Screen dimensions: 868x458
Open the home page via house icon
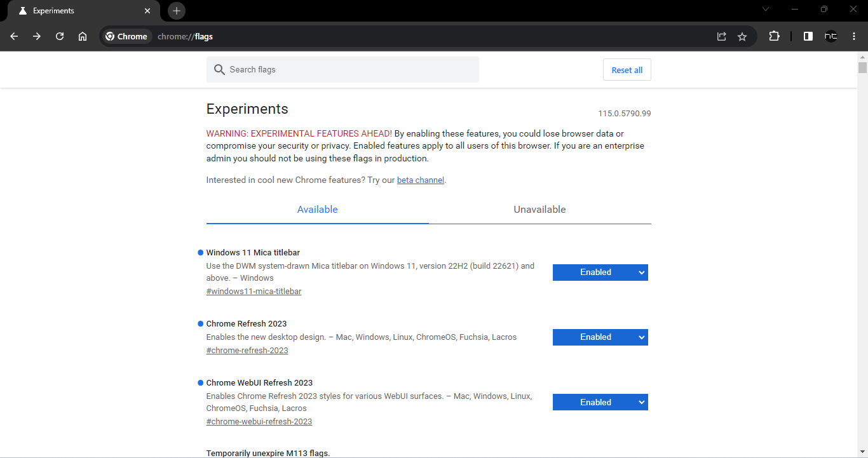[83, 36]
